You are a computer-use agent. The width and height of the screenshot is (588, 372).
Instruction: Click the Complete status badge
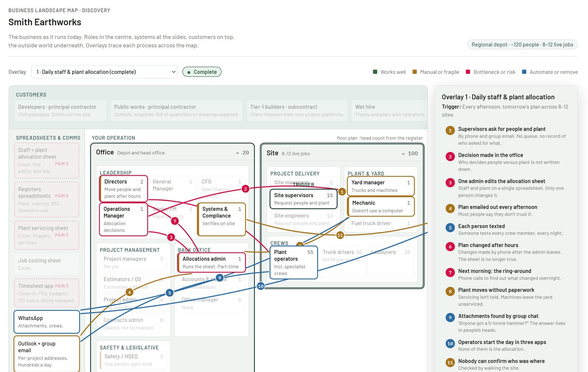(x=202, y=72)
